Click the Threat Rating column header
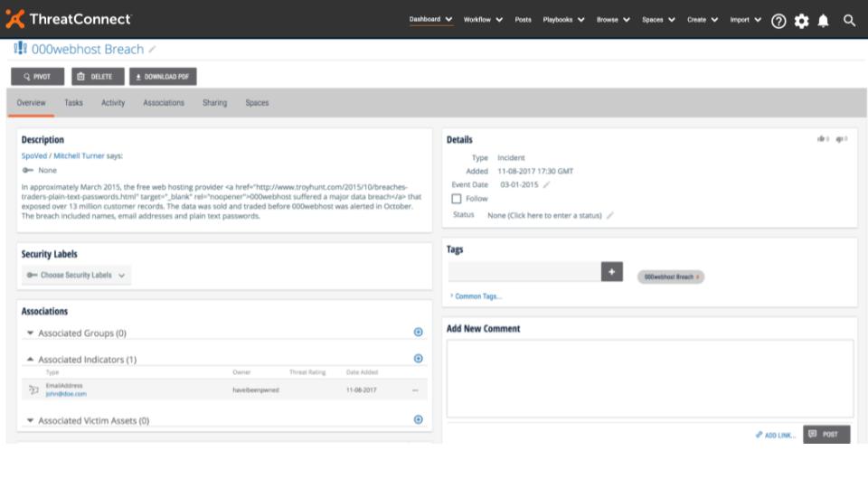868x488 pixels. (307, 372)
